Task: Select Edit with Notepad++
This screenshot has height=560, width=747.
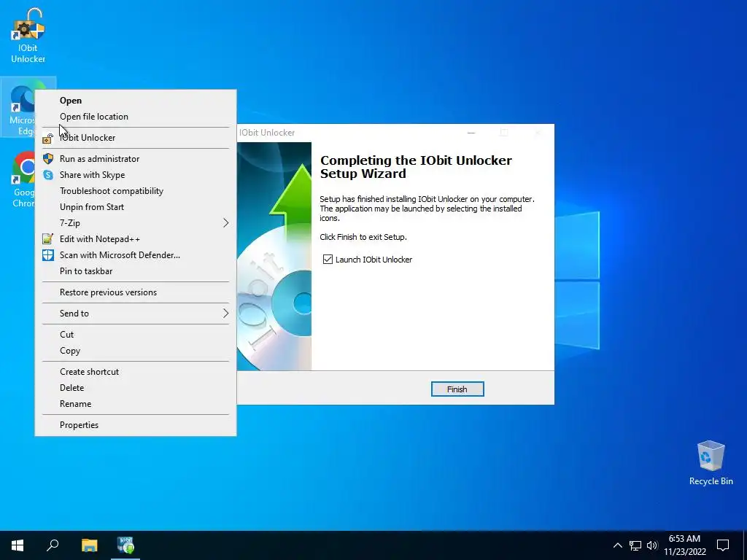Action: [136, 239]
